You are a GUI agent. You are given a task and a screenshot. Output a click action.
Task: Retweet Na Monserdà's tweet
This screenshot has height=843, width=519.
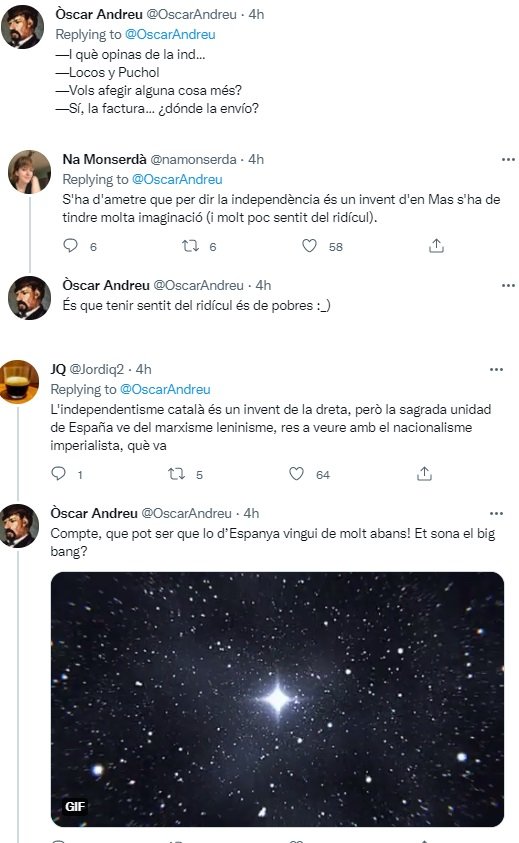190,246
